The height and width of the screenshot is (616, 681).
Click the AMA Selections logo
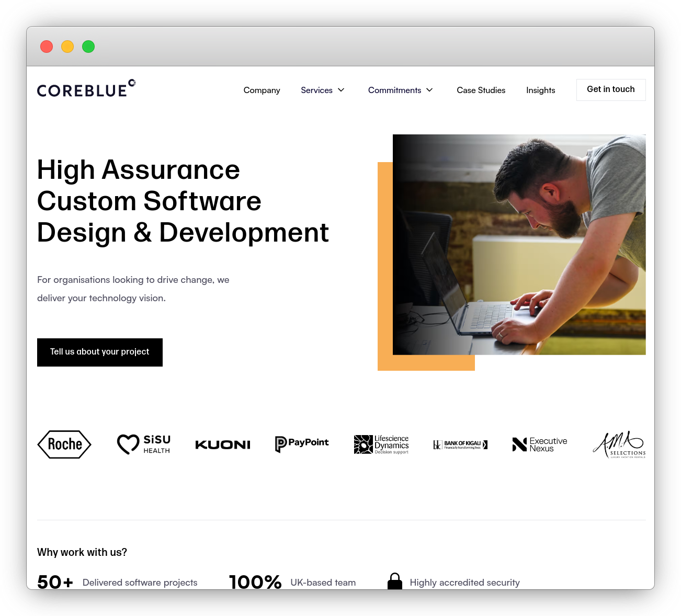(619, 445)
